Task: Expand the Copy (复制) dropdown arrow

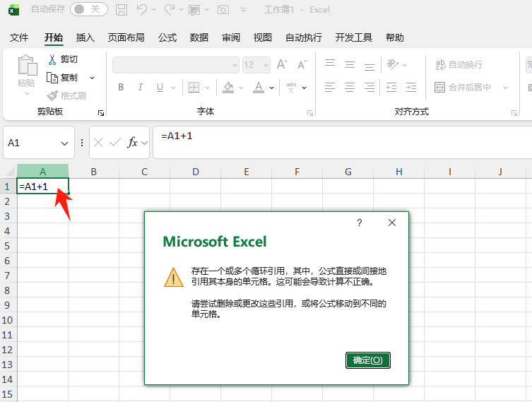Action: point(92,78)
